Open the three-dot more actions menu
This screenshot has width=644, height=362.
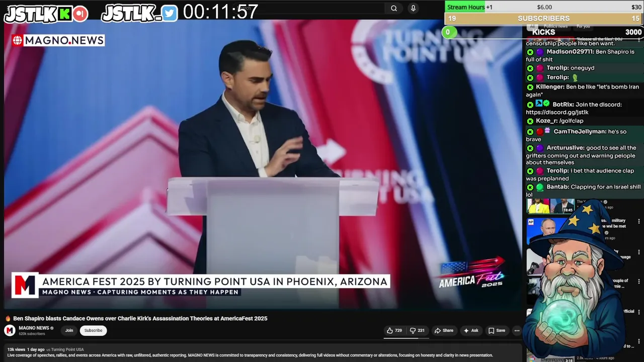[517, 330]
